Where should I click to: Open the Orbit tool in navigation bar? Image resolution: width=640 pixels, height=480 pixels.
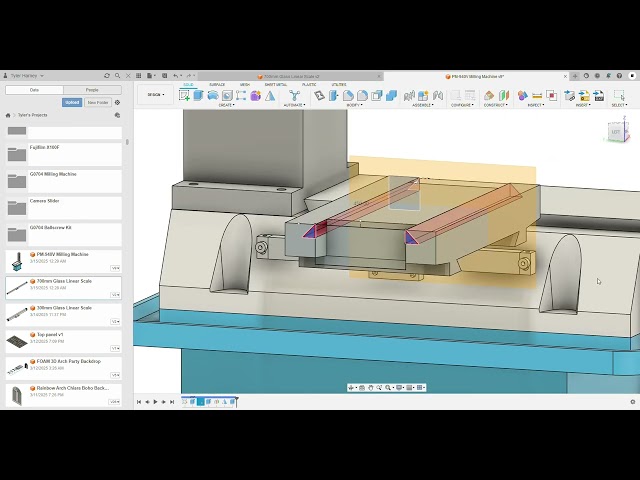[351, 387]
